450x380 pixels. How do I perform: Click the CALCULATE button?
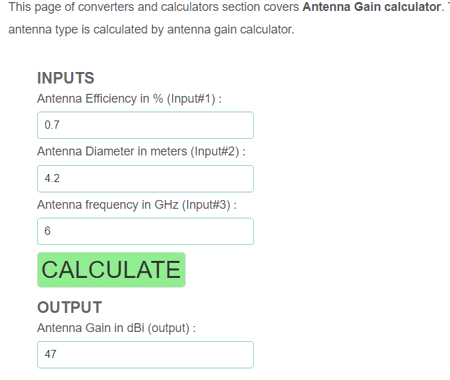click(x=111, y=270)
